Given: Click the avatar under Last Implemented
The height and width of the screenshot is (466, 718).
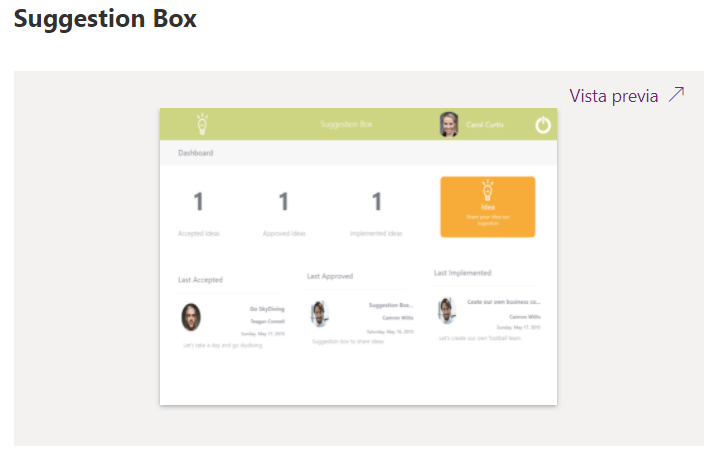Looking at the screenshot, I should [446, 310].
